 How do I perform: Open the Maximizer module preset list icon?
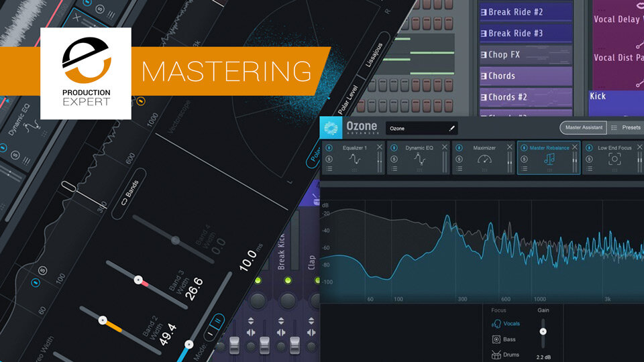(459, 169)
